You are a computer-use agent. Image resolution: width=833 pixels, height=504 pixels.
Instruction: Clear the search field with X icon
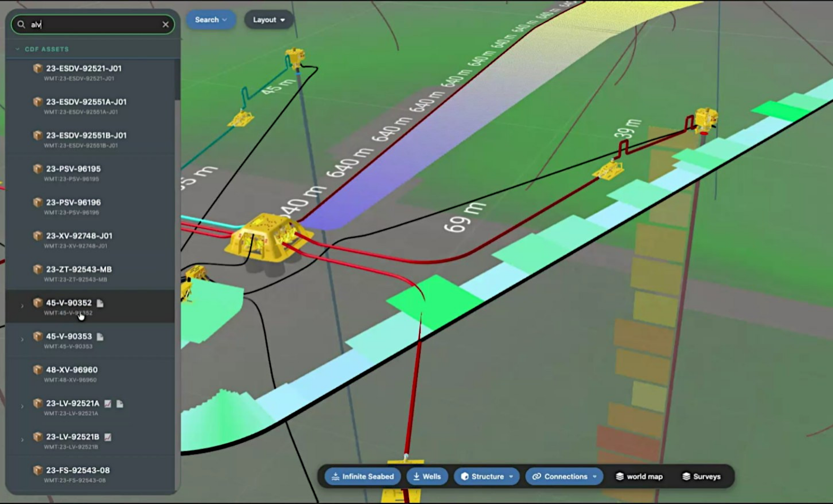tap(165, 24)
